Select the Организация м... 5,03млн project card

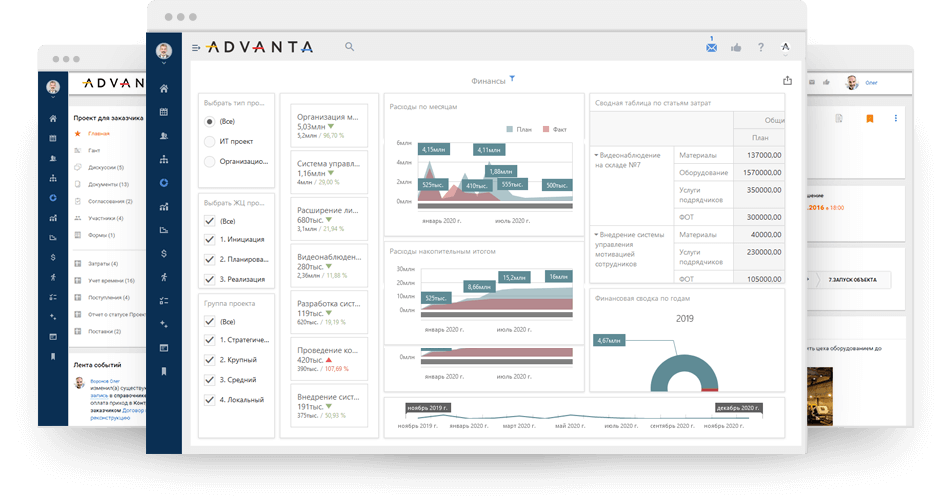click(329, 126)
